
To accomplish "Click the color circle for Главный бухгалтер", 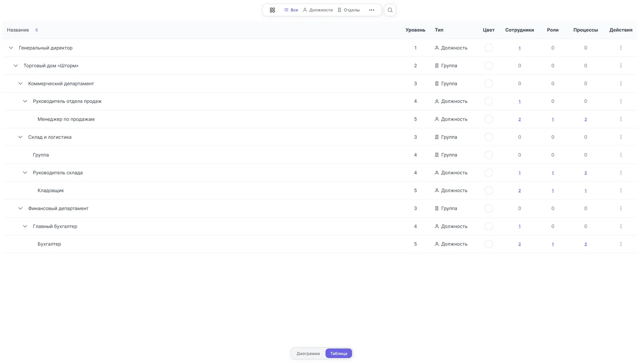I will 489,226.
